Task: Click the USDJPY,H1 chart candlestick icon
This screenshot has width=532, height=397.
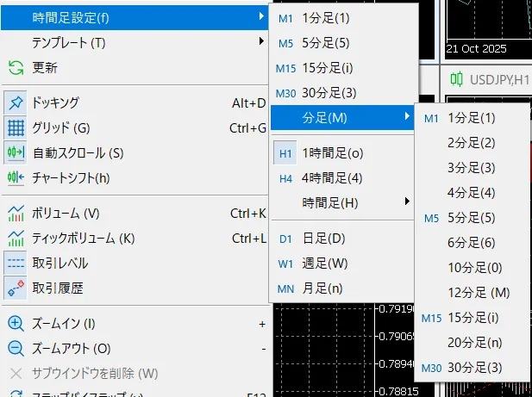Action: pos(456,80)
